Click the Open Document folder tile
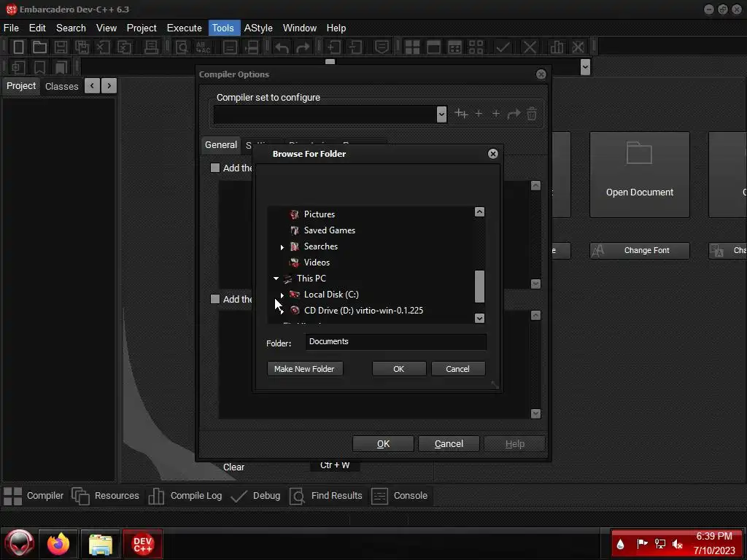Screen dimensions: 747x560 point(639,175)
